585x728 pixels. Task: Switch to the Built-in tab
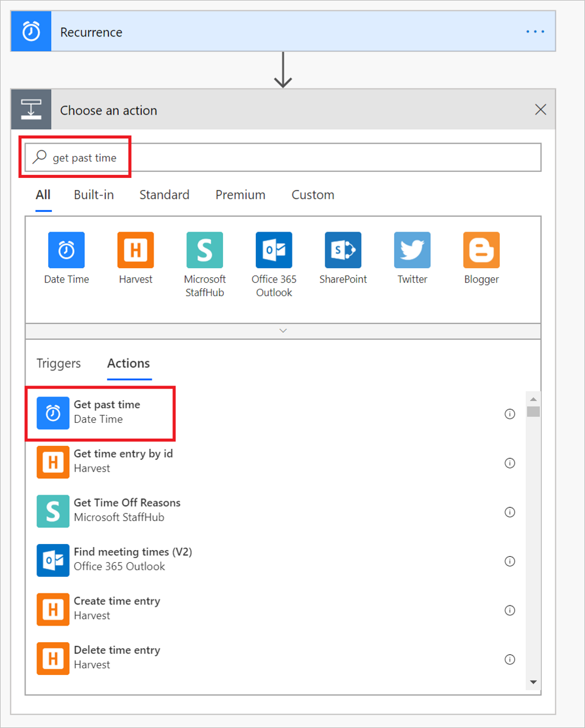94,195
